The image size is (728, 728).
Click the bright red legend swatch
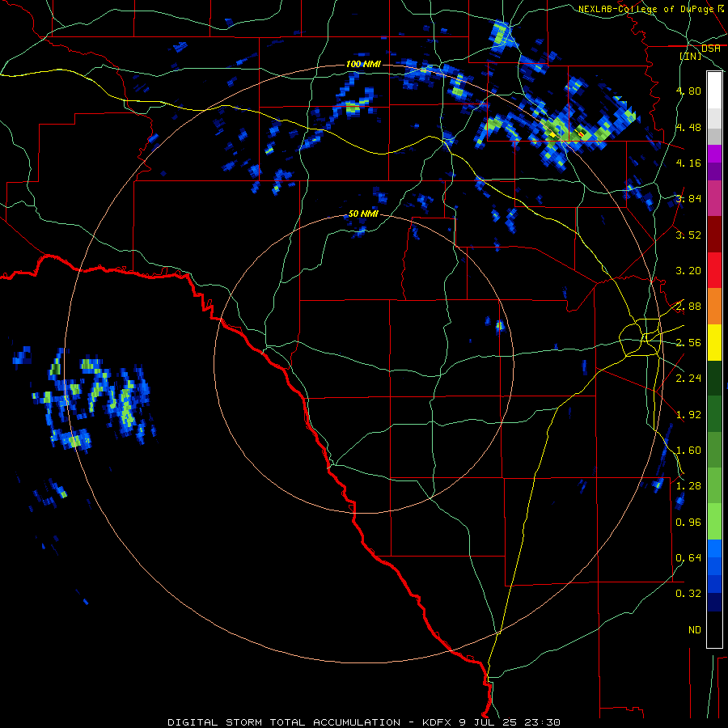(x=714, y=270)
